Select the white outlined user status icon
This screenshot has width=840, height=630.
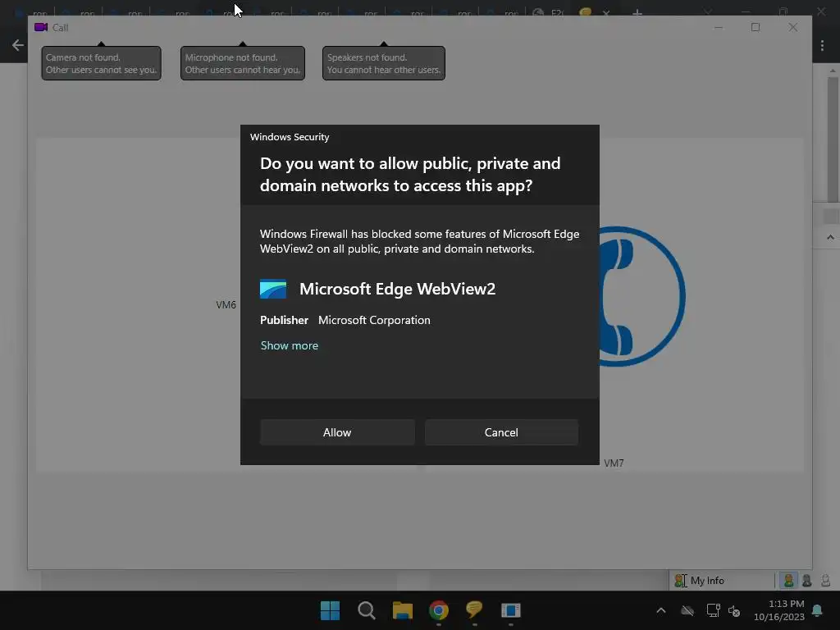825,580
